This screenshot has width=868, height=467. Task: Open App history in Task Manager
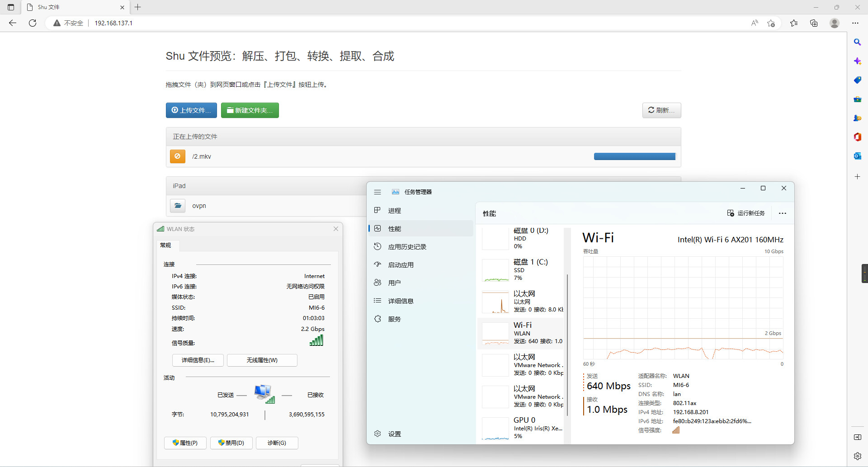pyautogui.click(x=421, y=247)
